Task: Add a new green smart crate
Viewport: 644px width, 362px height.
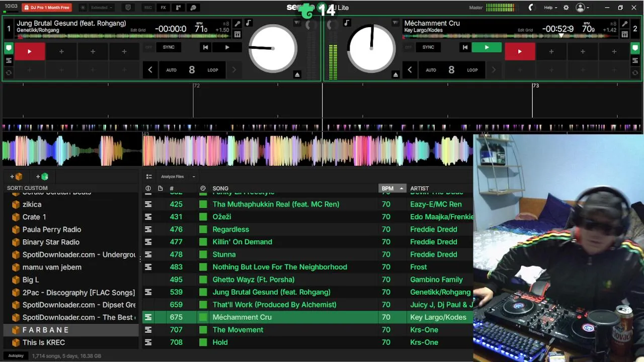Action: pos(42,176)
